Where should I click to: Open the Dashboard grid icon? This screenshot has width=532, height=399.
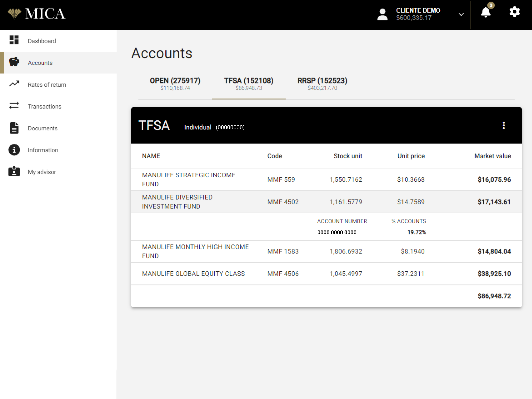coord(14,40)
